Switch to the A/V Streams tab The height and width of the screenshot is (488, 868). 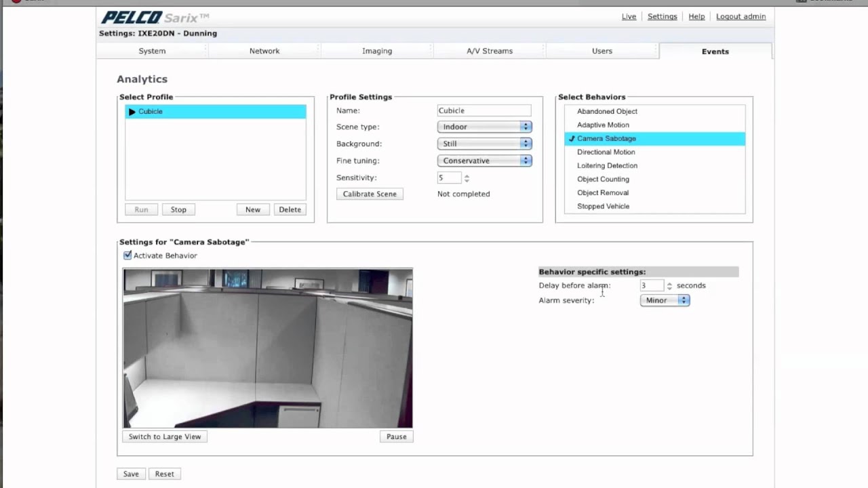point(490,51)
